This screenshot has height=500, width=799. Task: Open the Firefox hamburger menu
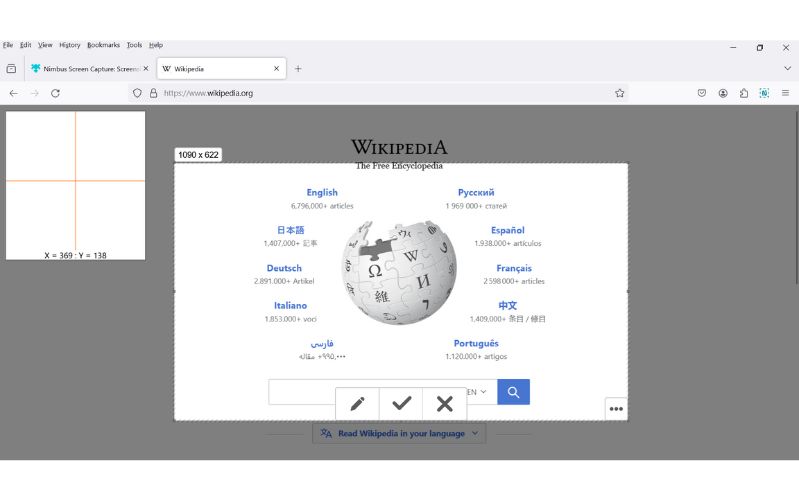(785, 93)
